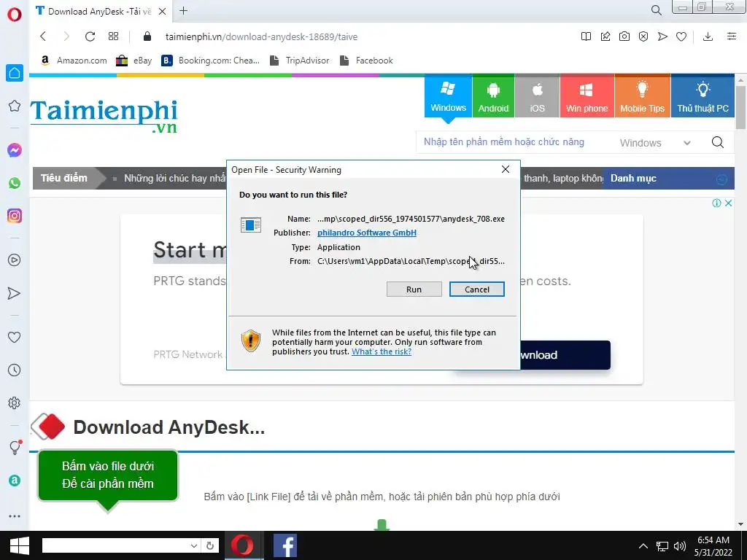Viewport: 747px width, 560px height.
Task: Open the ad blocker shield icon
Action: [x=643, y=36]
